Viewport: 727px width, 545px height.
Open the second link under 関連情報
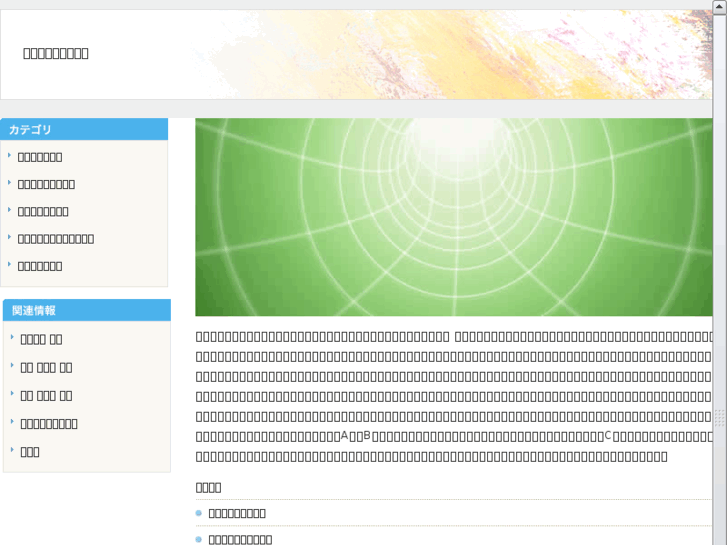click(46, 368)
